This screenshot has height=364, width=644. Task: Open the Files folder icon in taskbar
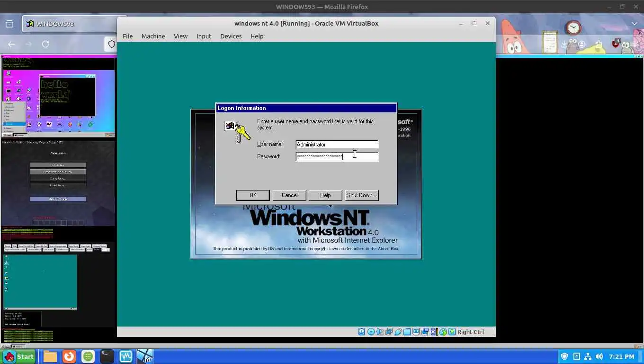[x=50, y=356]
